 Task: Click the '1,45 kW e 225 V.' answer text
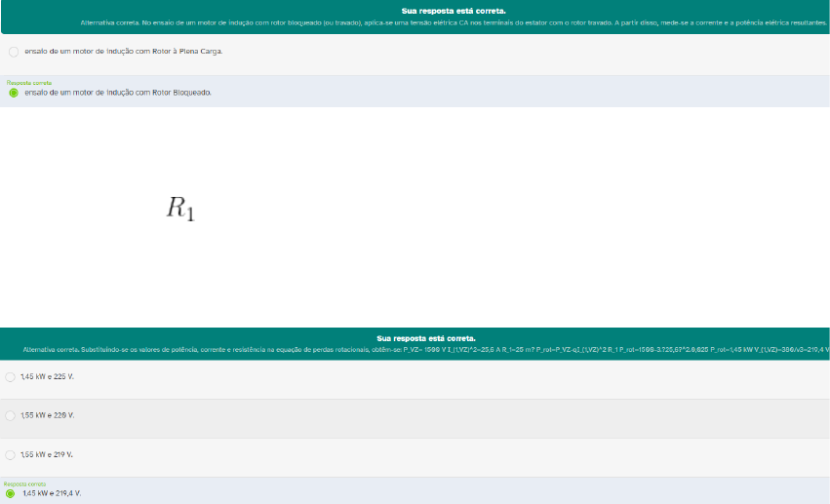(48, 376)
